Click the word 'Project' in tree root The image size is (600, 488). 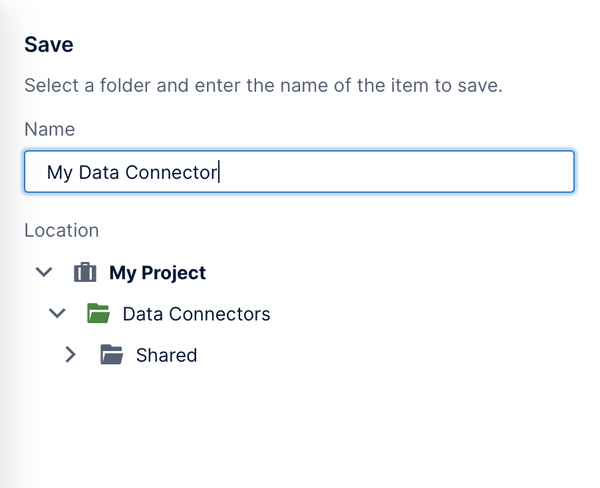(x=173, y=273)
